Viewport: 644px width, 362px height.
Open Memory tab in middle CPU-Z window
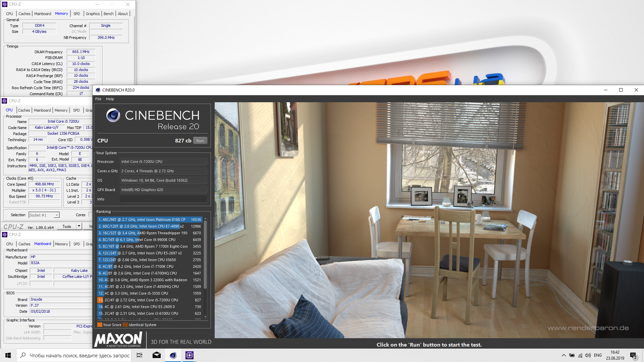click(61, 110)
